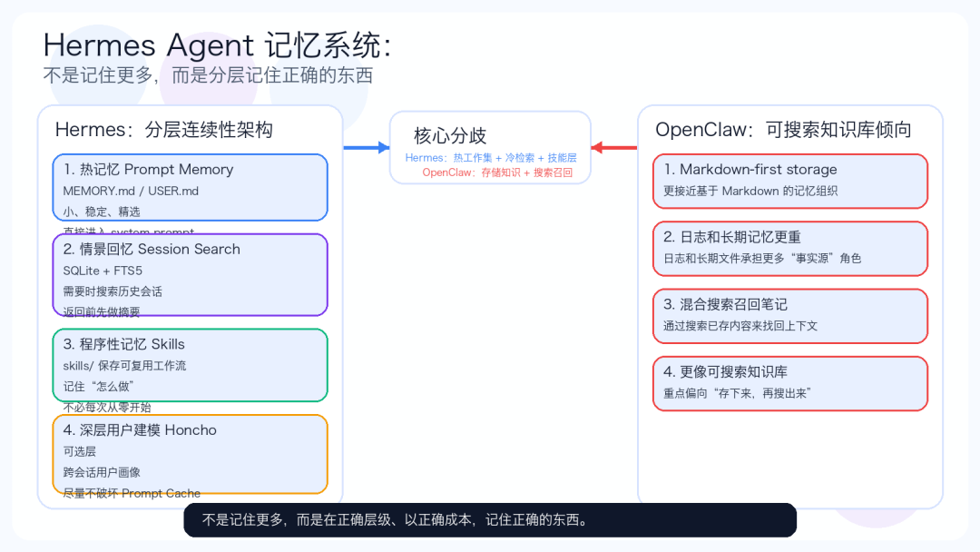
Task: Click the line '需要时搜索历史会话'
Action: 113,292
